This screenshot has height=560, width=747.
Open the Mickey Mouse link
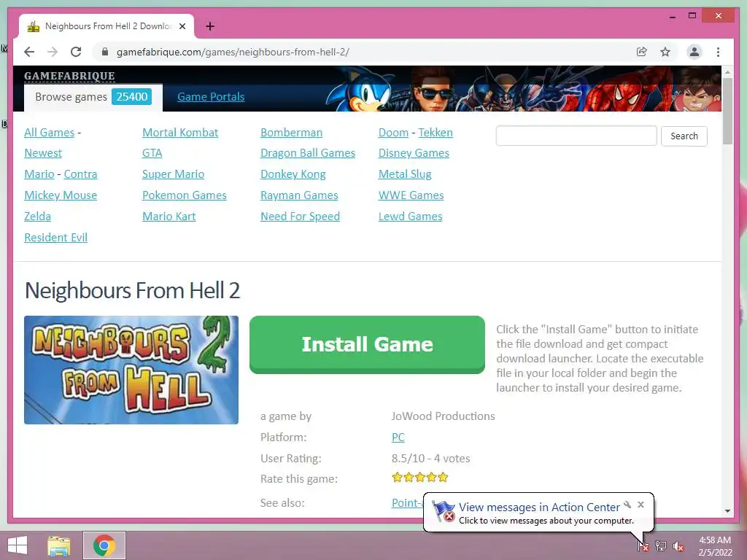(x=61, y=195)
